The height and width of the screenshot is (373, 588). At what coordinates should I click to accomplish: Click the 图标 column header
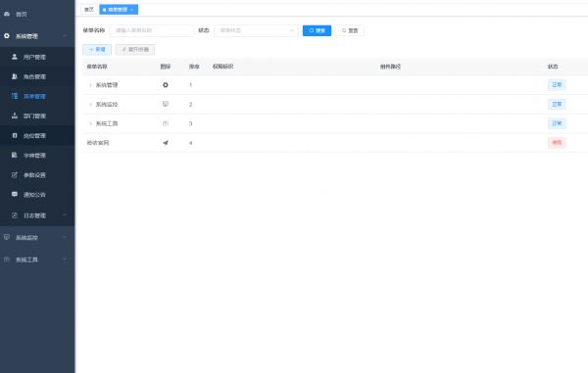166,67
